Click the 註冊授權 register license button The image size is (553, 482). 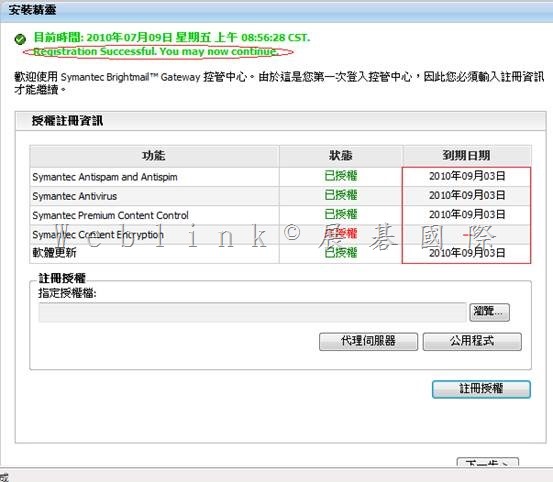pyautogui.click(x=481, y=389)
